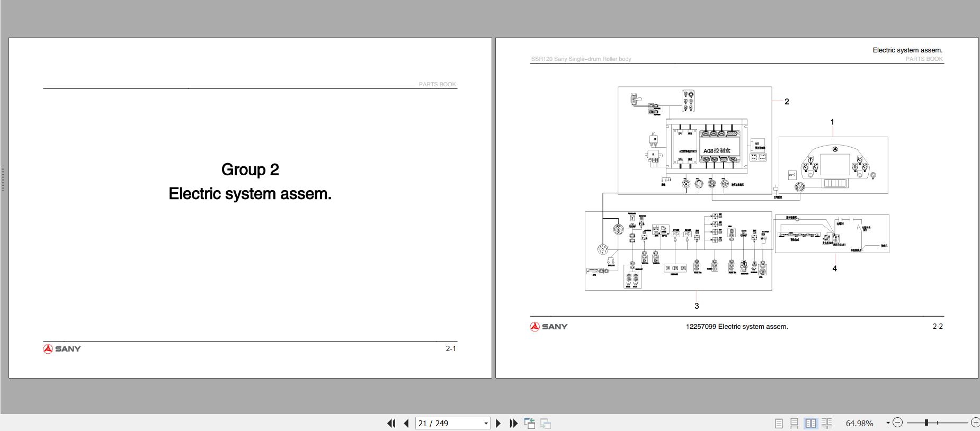Click SANY logo on left page

pyautogui.click(x=62, y=349)
